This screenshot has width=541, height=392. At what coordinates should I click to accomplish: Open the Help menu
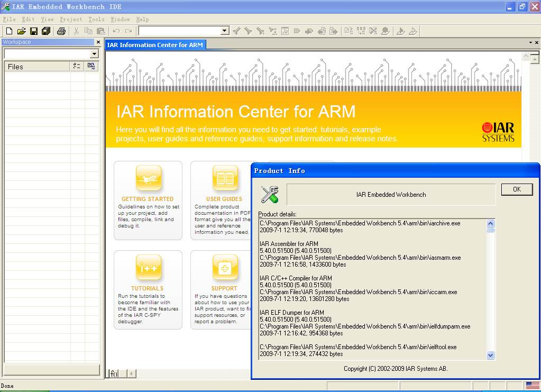pos(142,20)
